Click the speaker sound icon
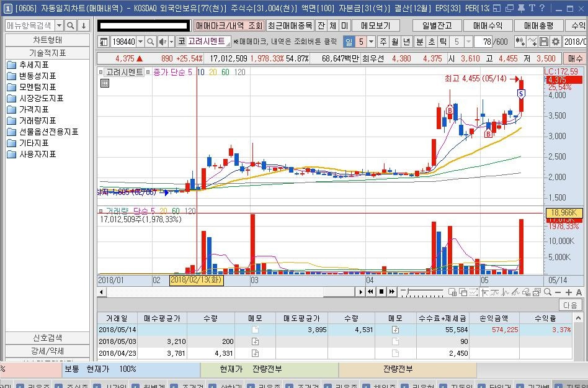588x388 pixels. [x=163, y=42]
